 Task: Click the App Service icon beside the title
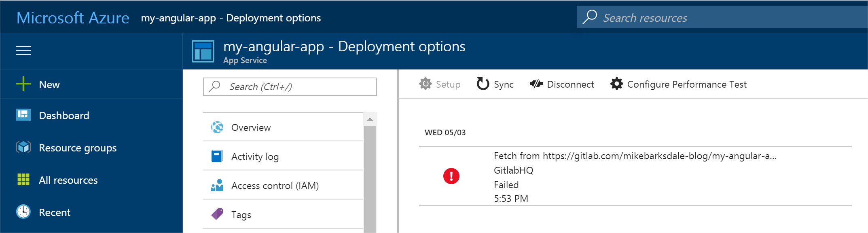pos(203,51)
